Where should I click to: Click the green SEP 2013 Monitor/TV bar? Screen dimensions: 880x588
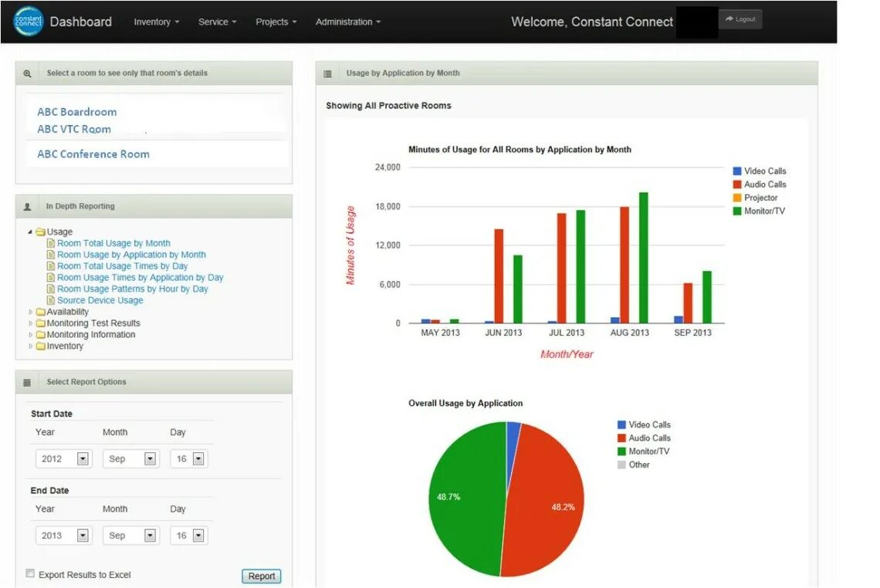(707, 297)
